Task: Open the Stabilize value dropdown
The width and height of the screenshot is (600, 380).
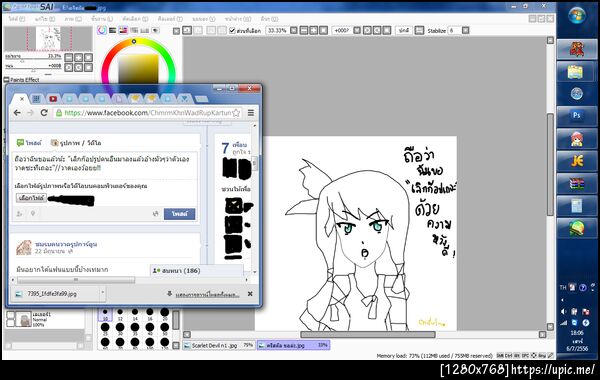Action: (465, 30)
